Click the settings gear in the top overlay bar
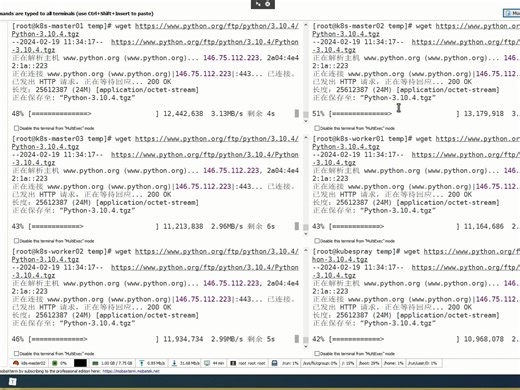The height and width of the screenshot is (390, 520). [268, 4]
